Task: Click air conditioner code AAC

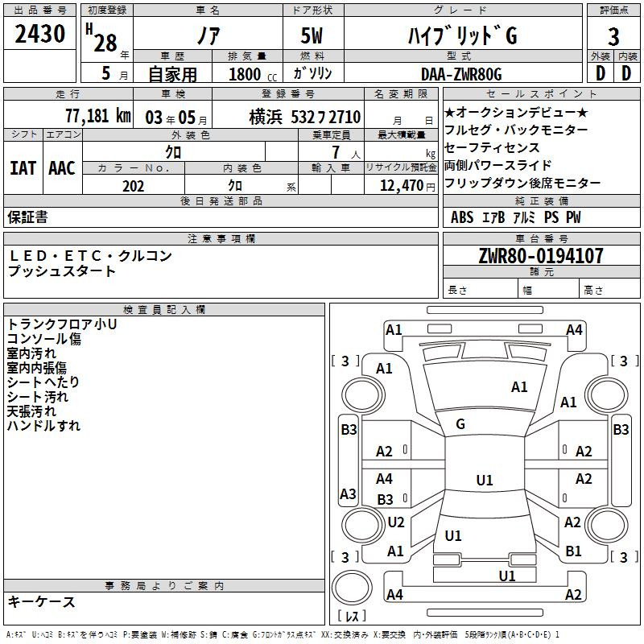Action: coord(62,168)
